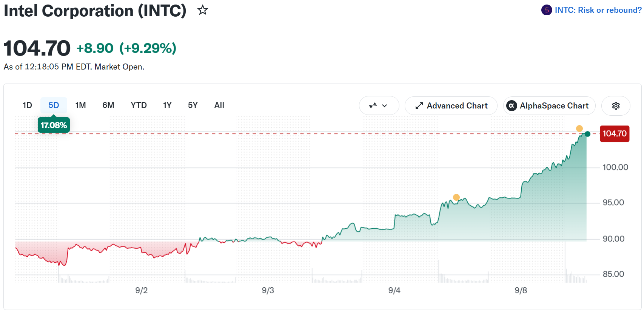644x313 pixels.
Task: Click the purple dollar icon beside INTC link
Action: tap(546, 10)
